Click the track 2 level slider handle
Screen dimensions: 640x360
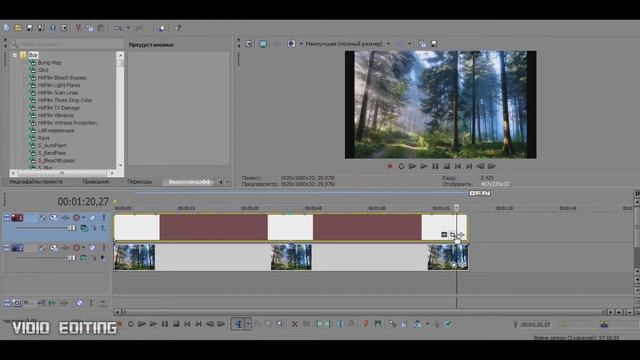72,258
